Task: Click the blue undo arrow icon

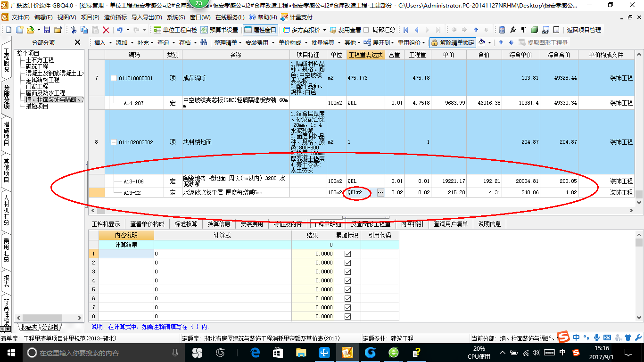Action: pos(120,30)
